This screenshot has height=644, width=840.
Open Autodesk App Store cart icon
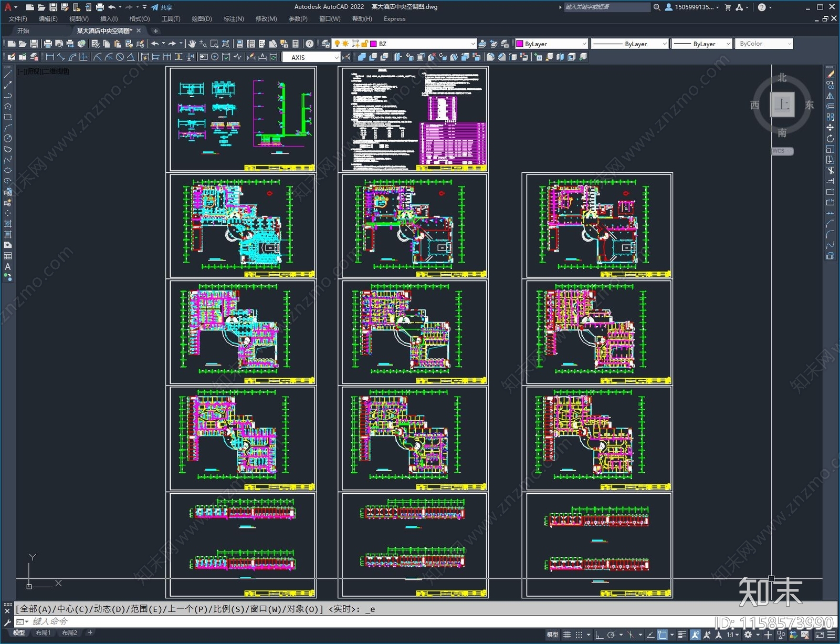(x=728, y=7)
